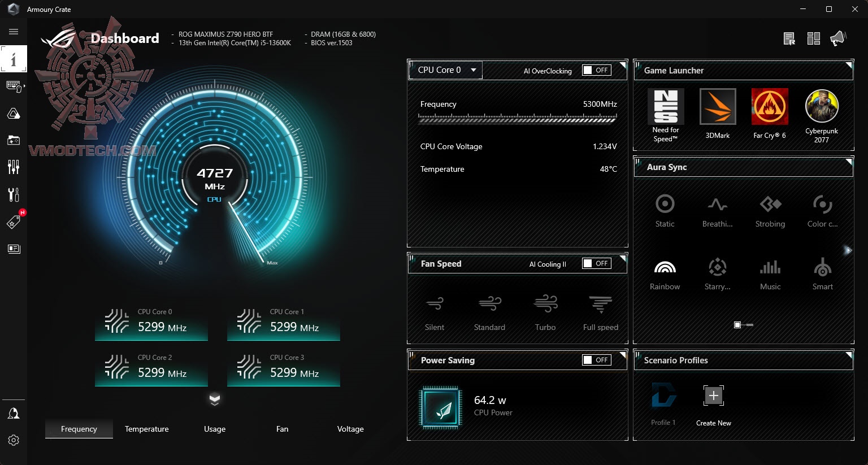This screenshot has width=868, height=465.
Task: Select scenario Profile 1
Action: pos(663,404)
